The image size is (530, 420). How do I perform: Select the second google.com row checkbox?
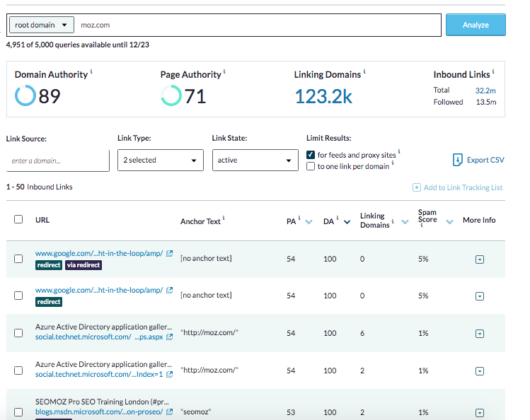click(18, 296)
